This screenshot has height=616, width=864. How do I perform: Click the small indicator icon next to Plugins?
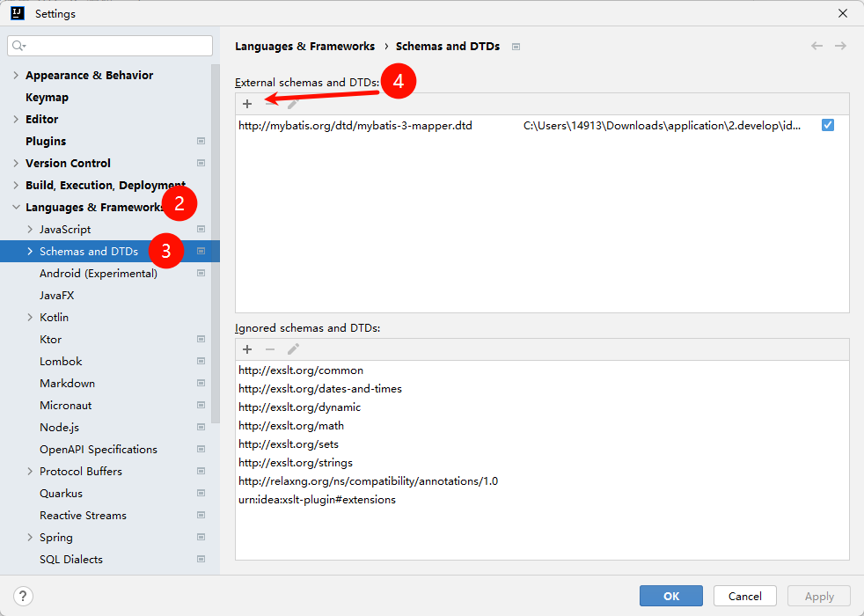[201, 141]
